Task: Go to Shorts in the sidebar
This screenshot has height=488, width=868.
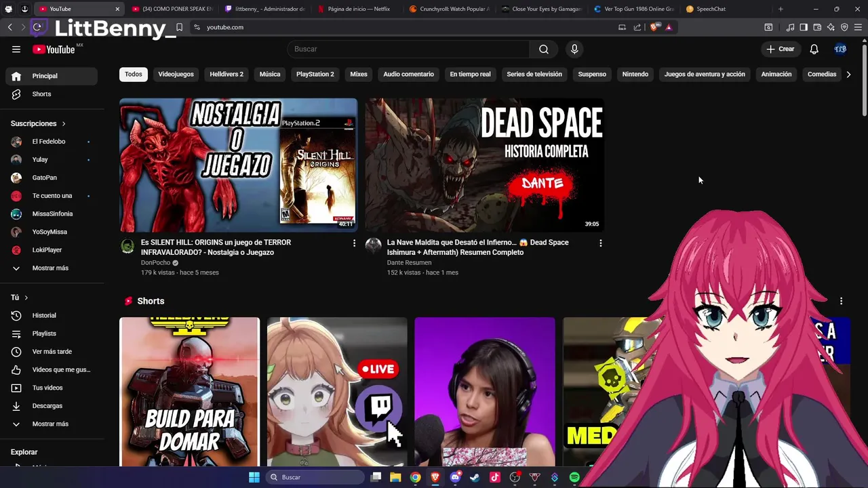Action: click(52, 94)
